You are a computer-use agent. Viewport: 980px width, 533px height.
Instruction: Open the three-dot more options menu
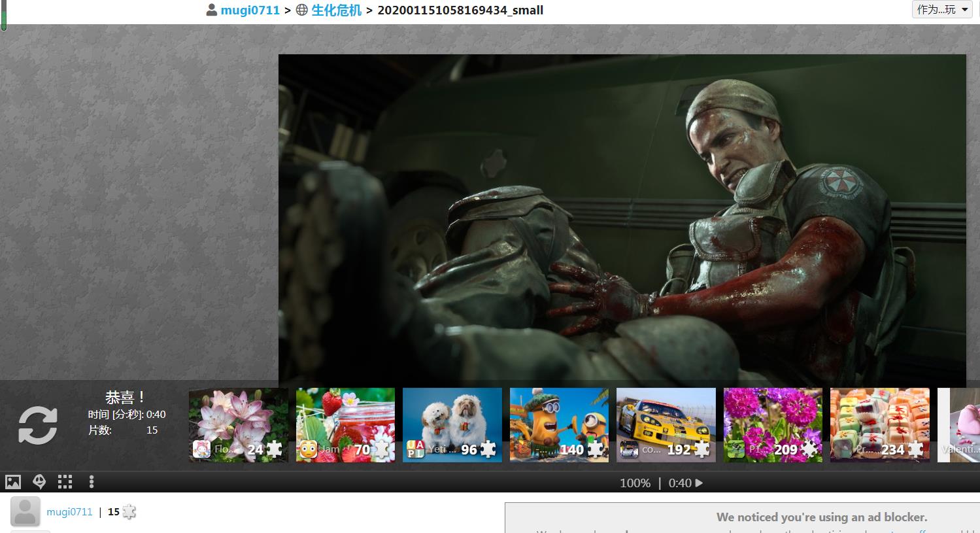tap(92, 482)
